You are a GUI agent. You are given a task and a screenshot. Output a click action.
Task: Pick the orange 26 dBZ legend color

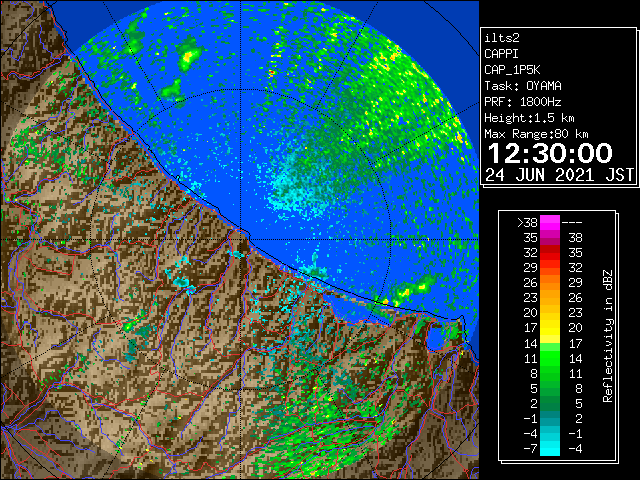point(550,283)
